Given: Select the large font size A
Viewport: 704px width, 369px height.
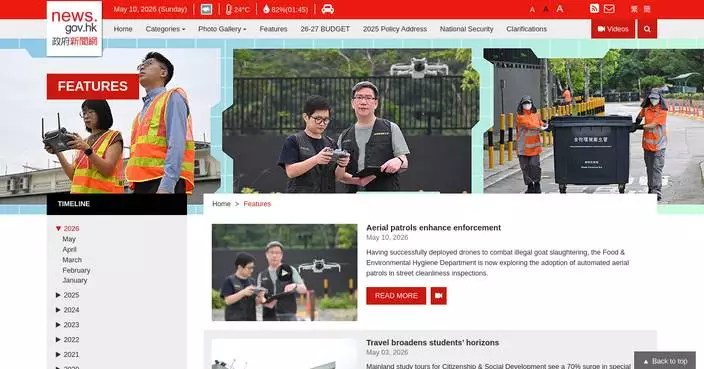Looking at the screenshot, I should coord(560,9).
